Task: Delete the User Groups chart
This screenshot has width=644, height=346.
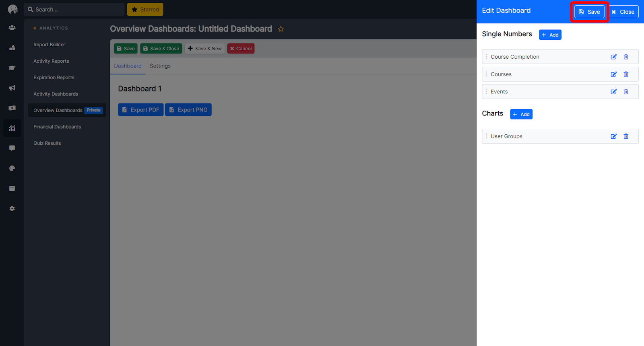Action: coord(626,136)
